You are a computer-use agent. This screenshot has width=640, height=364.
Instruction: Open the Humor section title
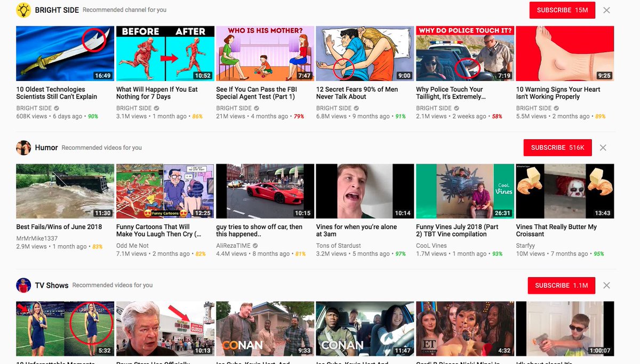click(46, 148)
